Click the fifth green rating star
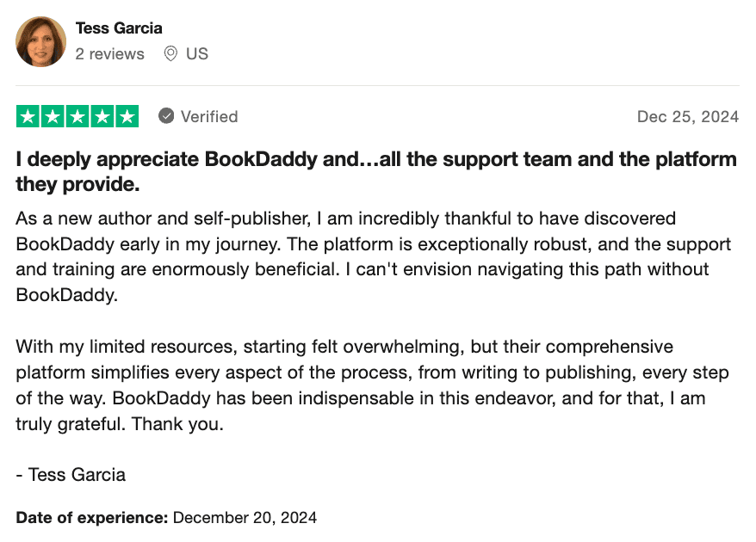The image size is (756, 542). pyautogui.click(x=127, y=116)
